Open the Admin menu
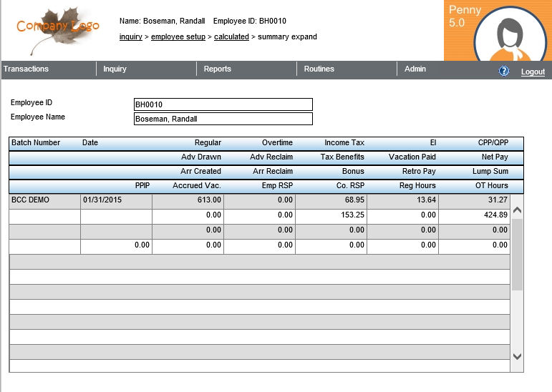Image resolution: width=552 pixels, height=392 pixels. (415, 69)
